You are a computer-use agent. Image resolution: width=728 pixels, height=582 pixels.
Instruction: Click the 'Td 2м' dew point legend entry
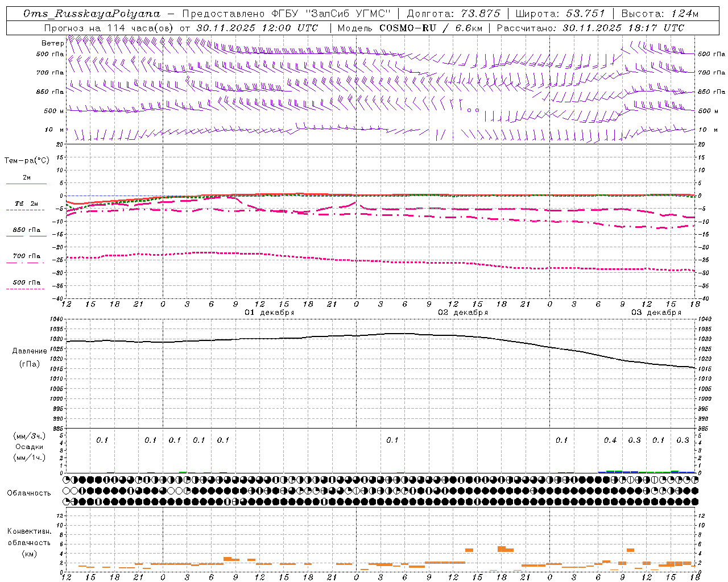click(x=26, y=203)
